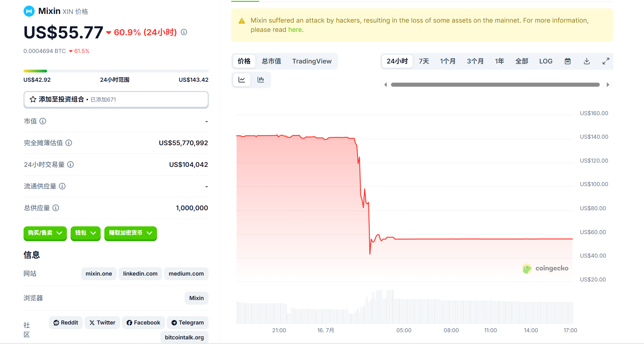Open the calendar date range picker

[568, 61]
